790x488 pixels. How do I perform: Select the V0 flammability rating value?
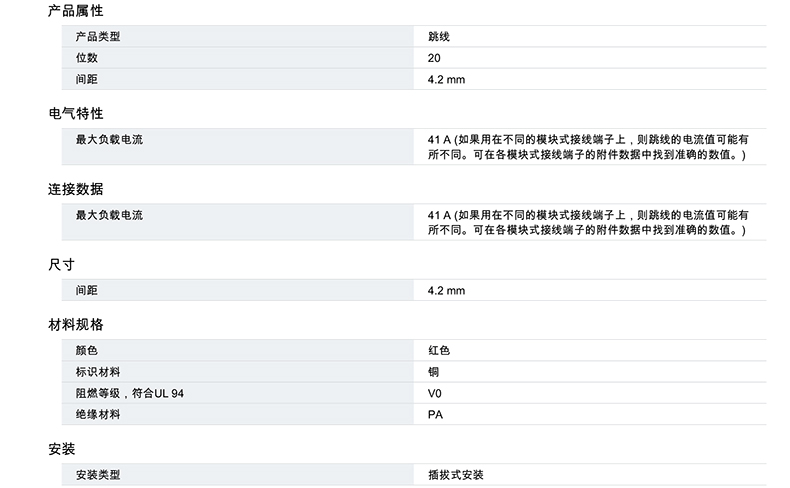click(435, 393)
